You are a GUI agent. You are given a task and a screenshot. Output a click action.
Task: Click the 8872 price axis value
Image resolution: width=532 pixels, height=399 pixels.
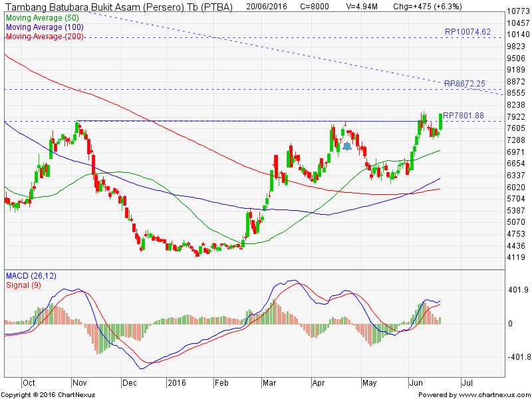pos(516,81)
